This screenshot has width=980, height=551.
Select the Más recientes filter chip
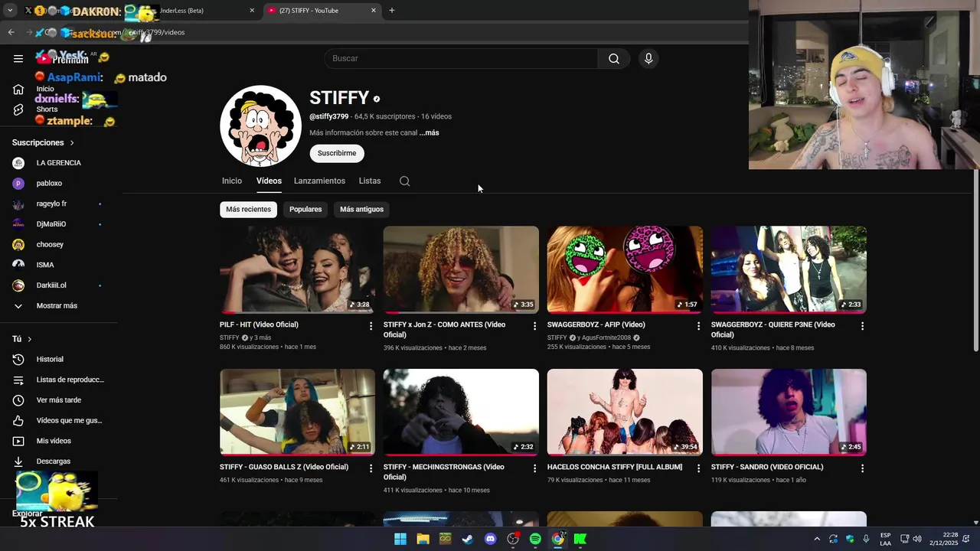[x=248, y=210]
